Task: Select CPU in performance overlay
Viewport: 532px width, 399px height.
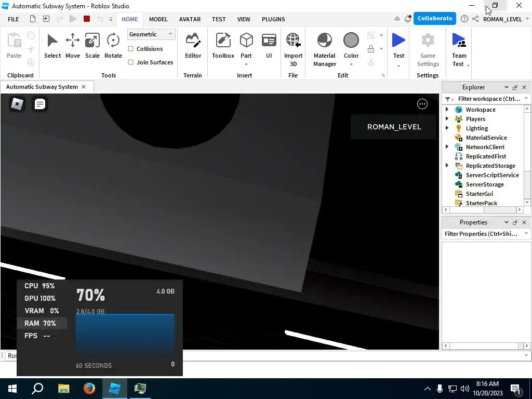Action: [x=39, y=286]
